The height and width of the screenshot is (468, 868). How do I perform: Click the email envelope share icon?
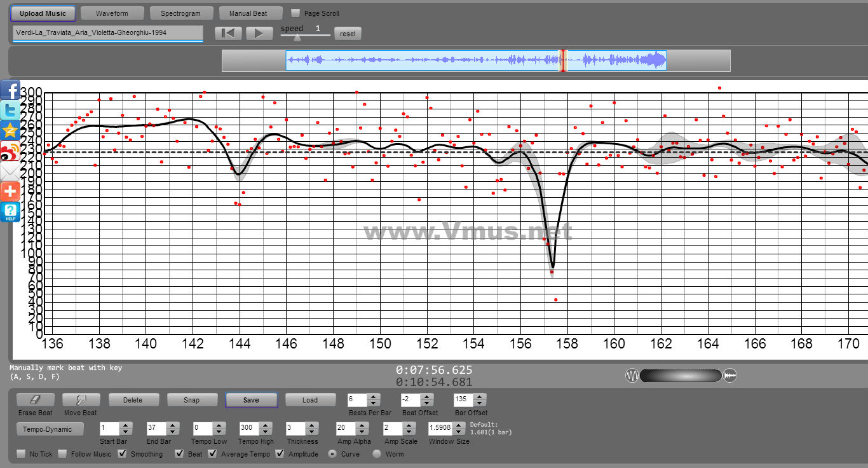10,172
